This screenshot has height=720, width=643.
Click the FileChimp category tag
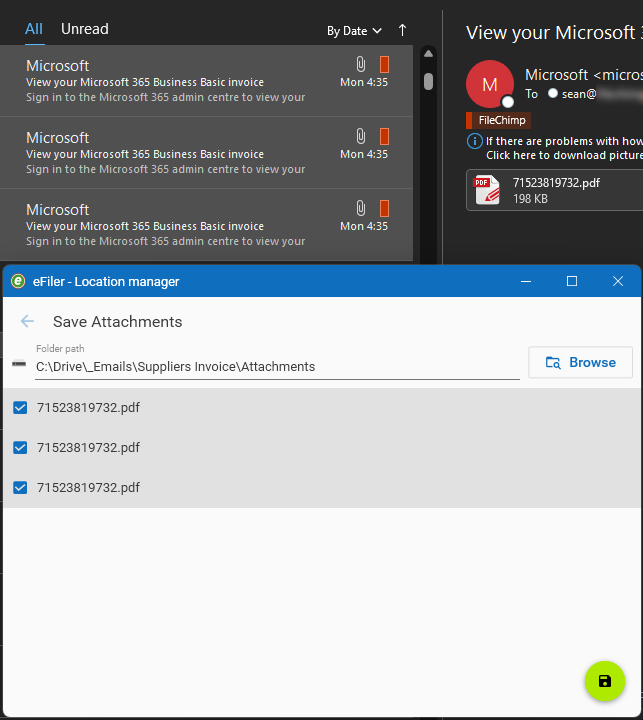[499, 120]
